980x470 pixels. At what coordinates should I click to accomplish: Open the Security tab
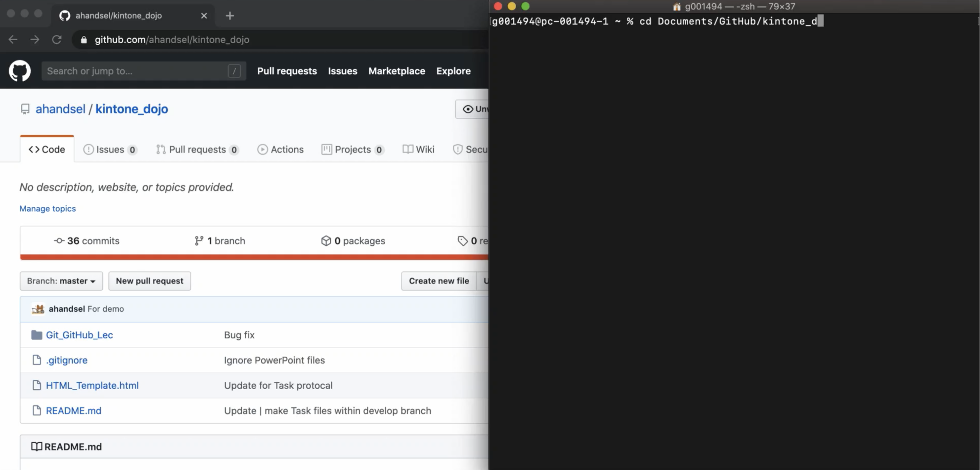tap(471, 149)
